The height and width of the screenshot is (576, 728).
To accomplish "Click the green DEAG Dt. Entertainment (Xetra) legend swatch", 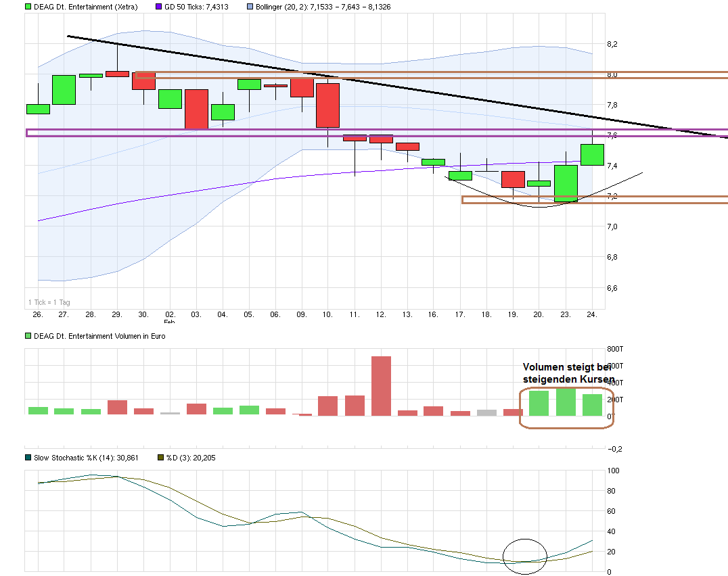I will pos(28,7).
